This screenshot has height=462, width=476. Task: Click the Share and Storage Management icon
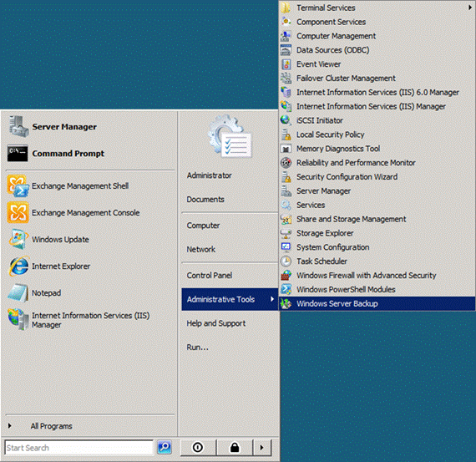(x=286, y=219)
